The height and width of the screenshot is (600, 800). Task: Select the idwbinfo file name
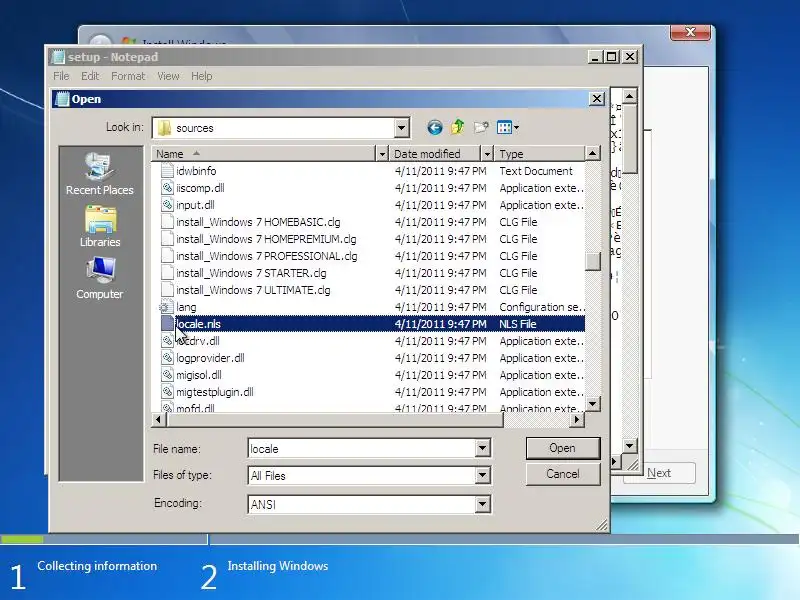196,170
